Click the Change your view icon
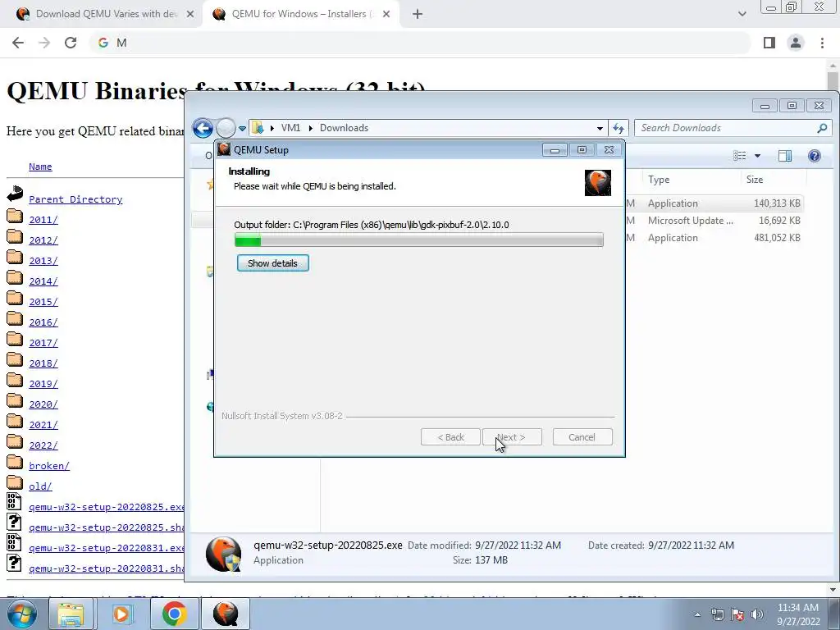Screen dimensions: 840x630 coord(740,155)
